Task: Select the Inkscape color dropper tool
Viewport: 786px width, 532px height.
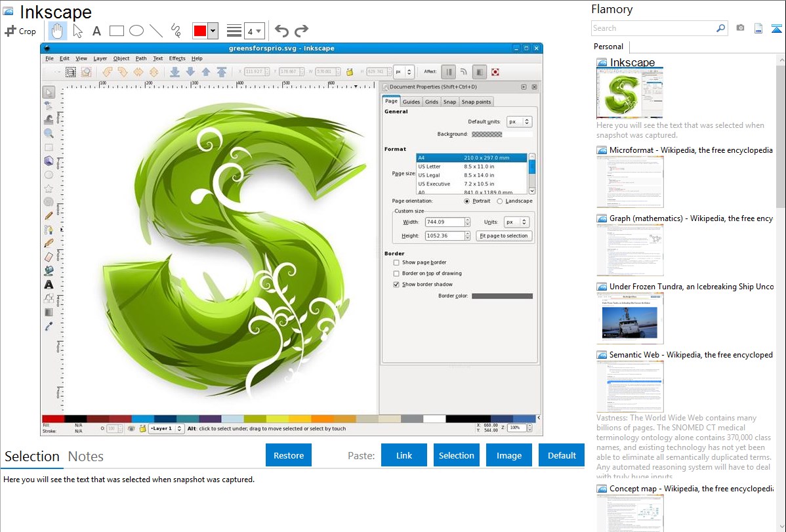Action: (x=49, y=327)
